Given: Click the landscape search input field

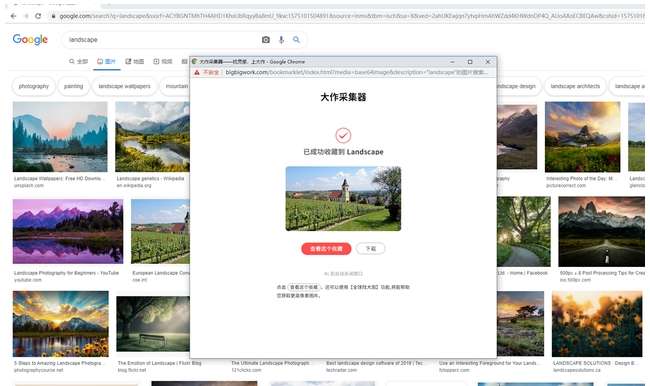Looking at the screenshot, I should pos(162,40).
